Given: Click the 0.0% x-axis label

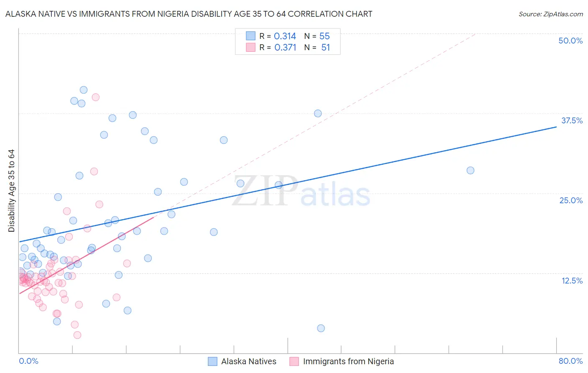Looking at the screenshot, I should coord(28,361).
